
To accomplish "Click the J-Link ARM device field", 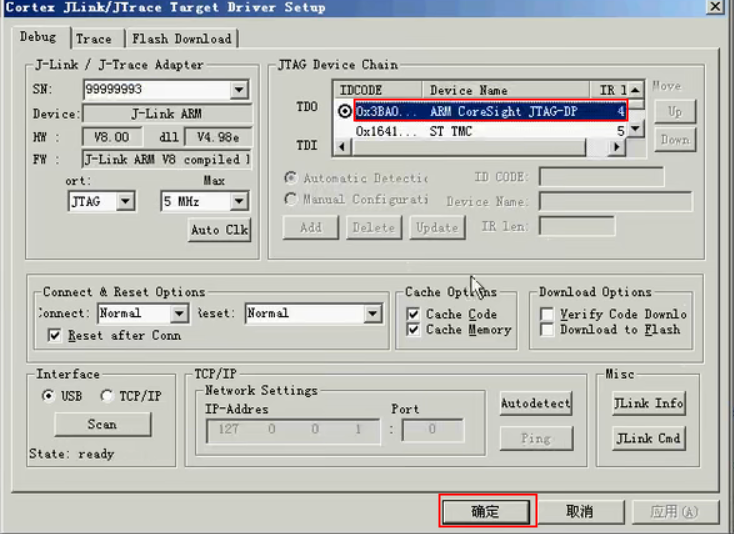I will 167,114.
